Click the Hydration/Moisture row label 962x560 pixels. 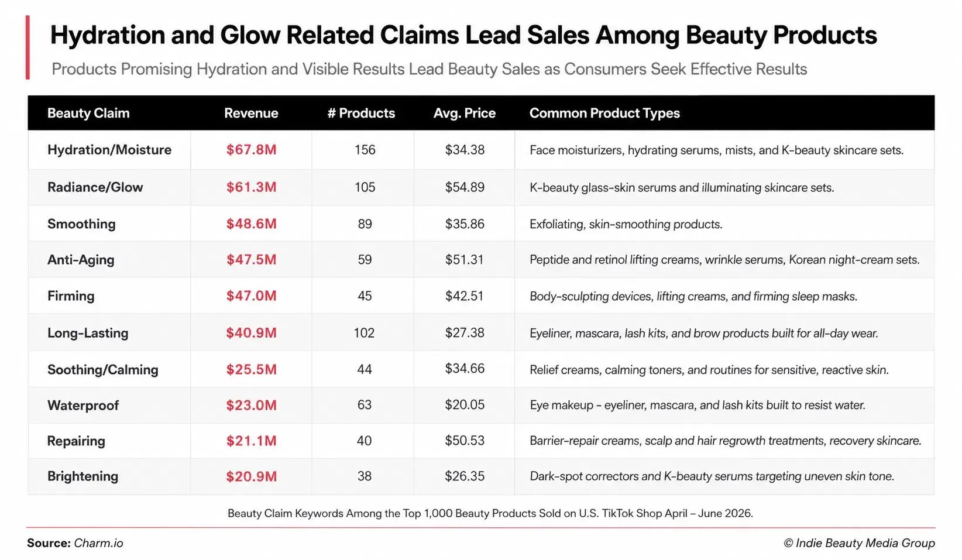click(109, 150)
